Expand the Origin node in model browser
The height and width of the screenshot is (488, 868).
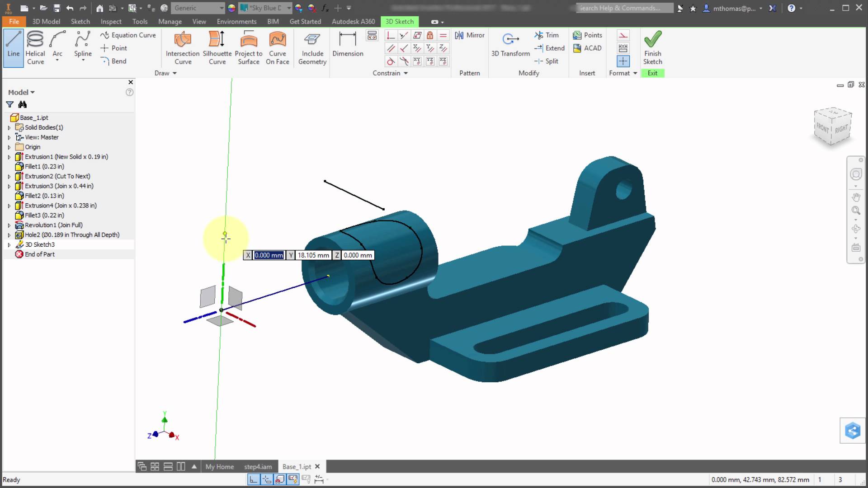pyautogui.click(x=8, y=147)
